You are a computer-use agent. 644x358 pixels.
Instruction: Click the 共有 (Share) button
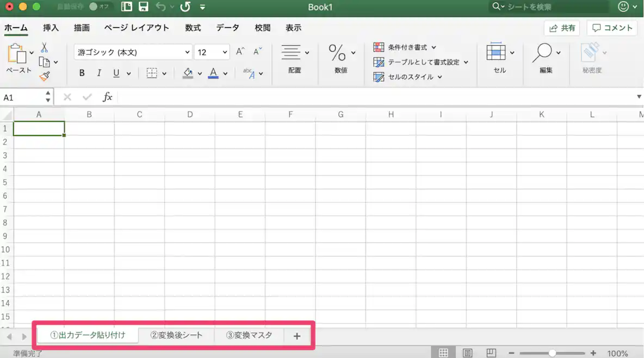(562, 28)
